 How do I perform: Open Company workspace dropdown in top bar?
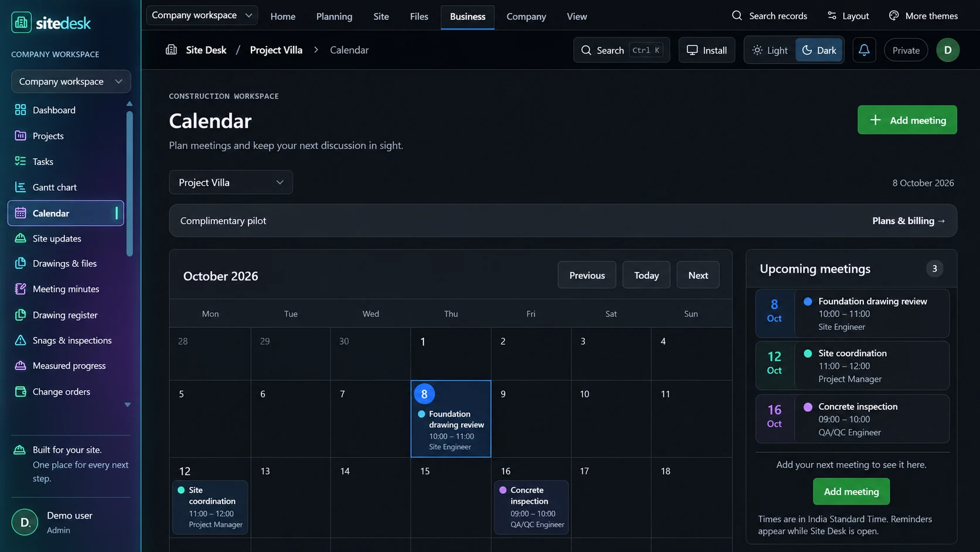[x=202, y=15]
